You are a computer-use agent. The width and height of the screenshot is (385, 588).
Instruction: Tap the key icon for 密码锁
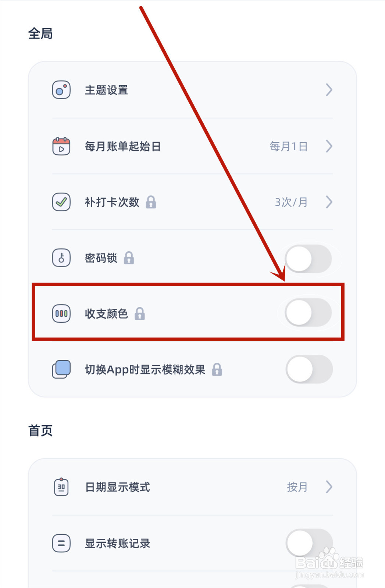click(x=61, y=258)
